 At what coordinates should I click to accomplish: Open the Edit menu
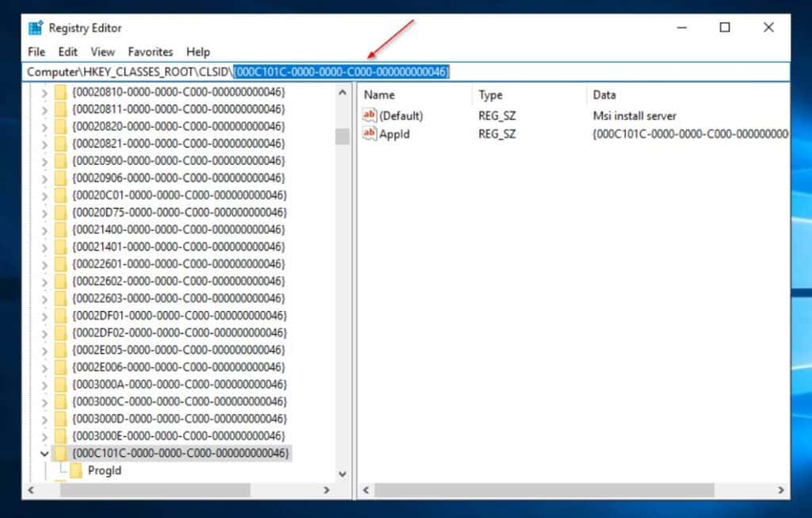67,52
